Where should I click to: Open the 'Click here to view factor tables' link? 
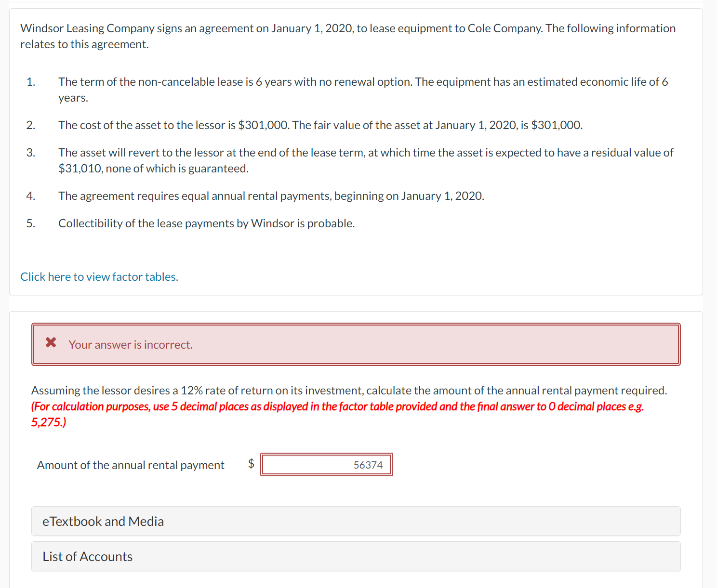[x=99, y=277]
